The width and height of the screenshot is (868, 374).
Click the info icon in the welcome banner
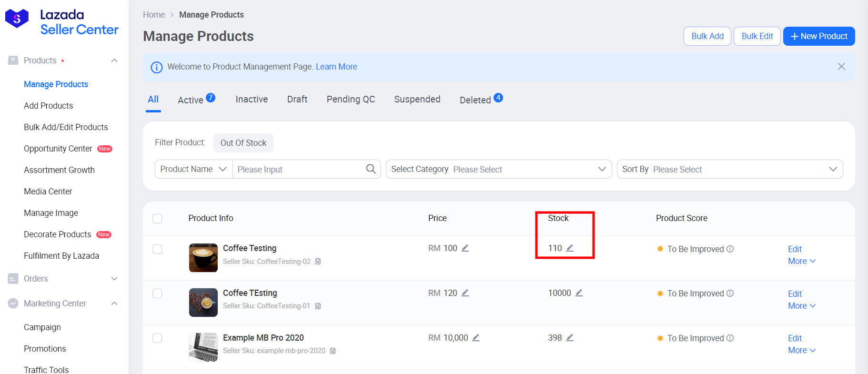[157, 67]
